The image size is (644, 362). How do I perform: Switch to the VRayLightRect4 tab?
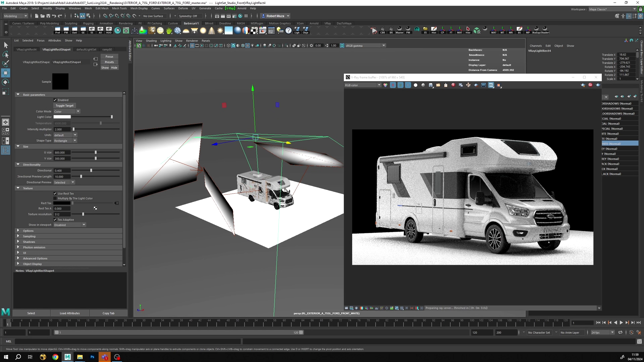pos(26,49)
